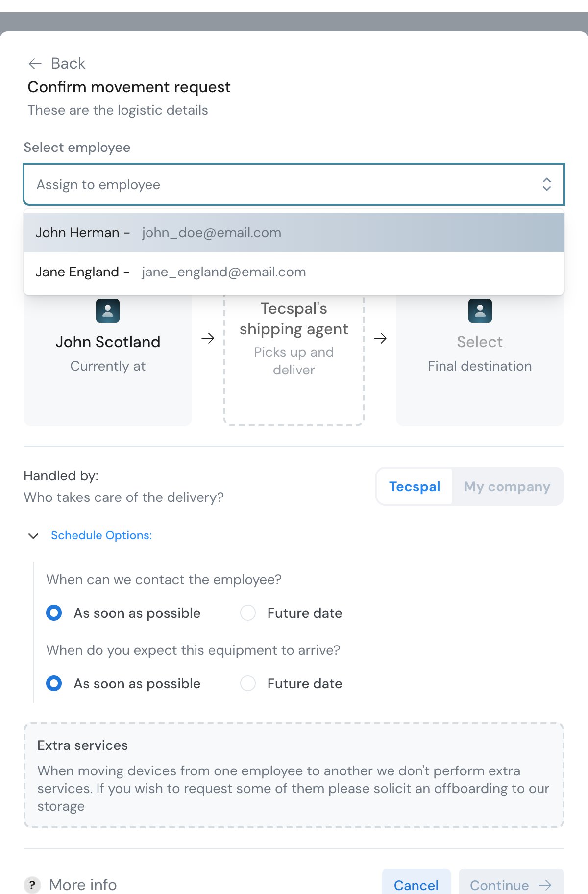Click the arrow pointing to Final destination
Screen dimensions: 588x894
coord(380,338)
